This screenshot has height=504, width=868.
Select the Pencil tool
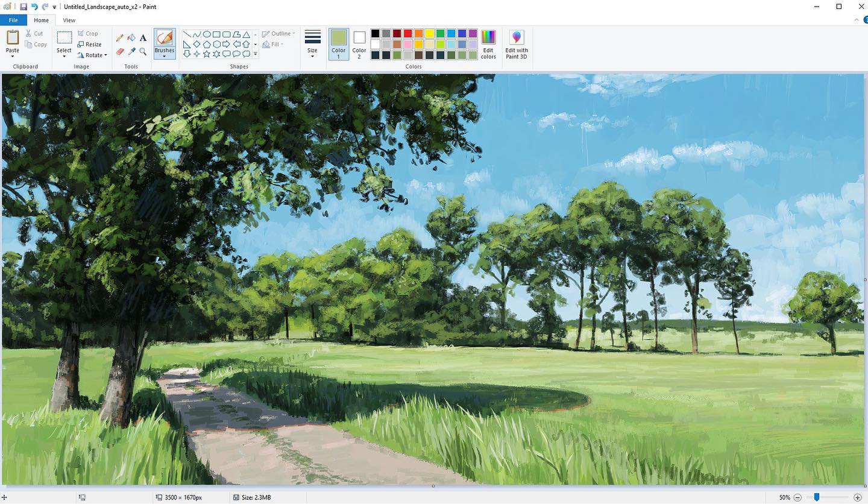119,37
